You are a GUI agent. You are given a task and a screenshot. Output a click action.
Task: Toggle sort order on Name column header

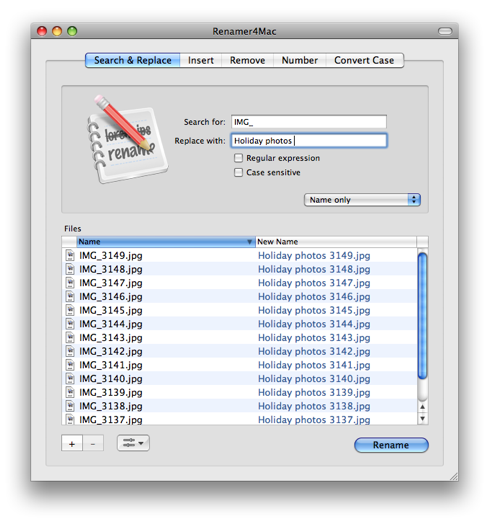pos(166,242)
